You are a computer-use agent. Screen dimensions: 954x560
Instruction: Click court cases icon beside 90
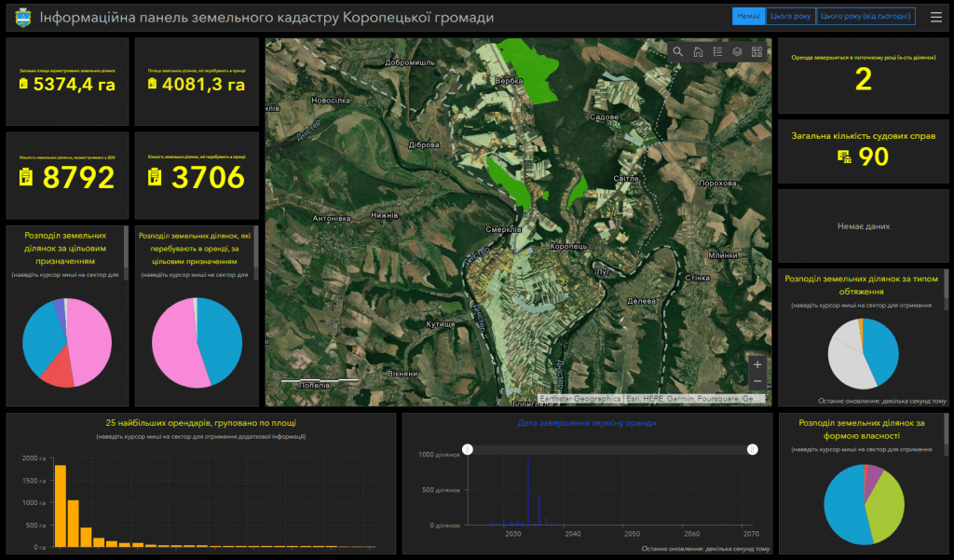[844, 157]
